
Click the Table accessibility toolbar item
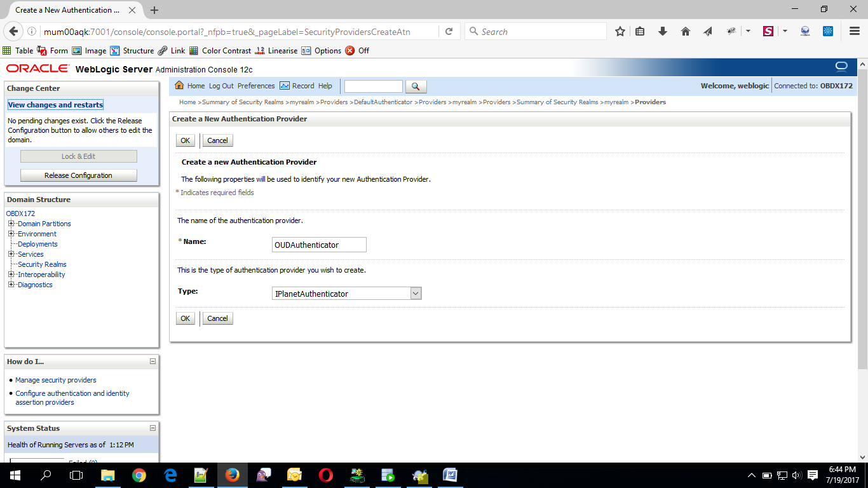18,51
